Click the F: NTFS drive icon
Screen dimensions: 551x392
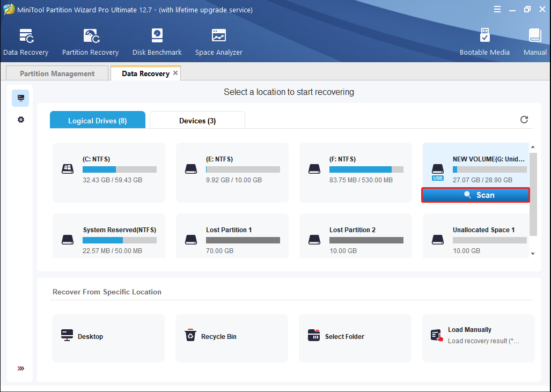[x=314, y=169]
